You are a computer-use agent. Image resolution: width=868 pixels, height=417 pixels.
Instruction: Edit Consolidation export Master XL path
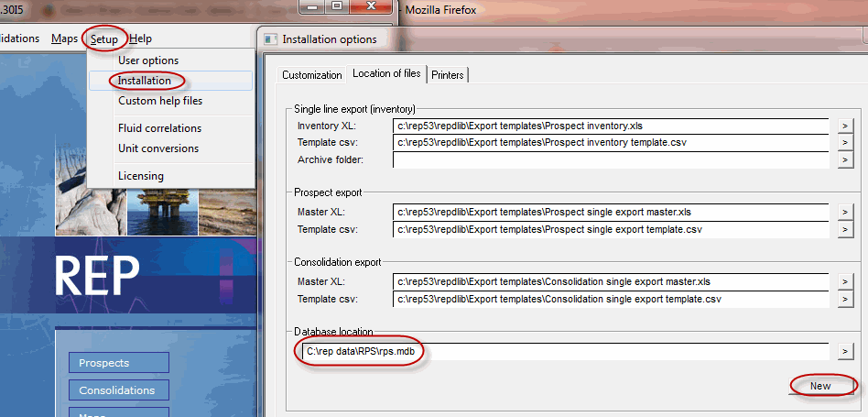[611, 281]
